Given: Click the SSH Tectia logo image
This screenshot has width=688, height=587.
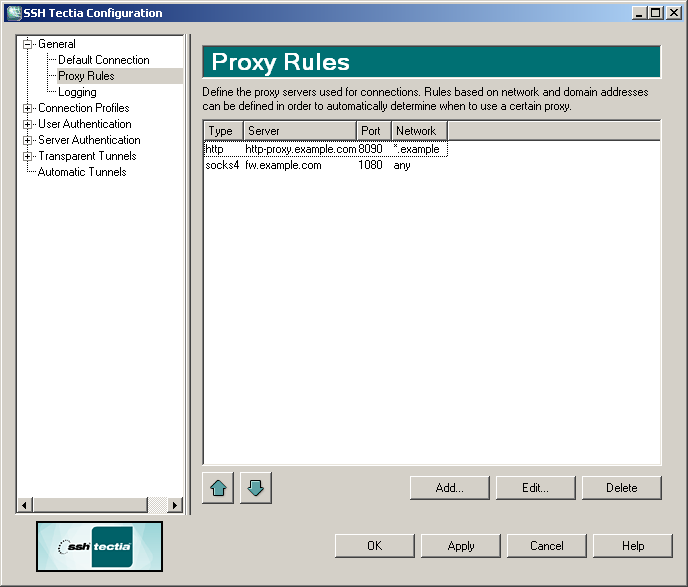Looking at the screenshot, I should pos(100,546).
